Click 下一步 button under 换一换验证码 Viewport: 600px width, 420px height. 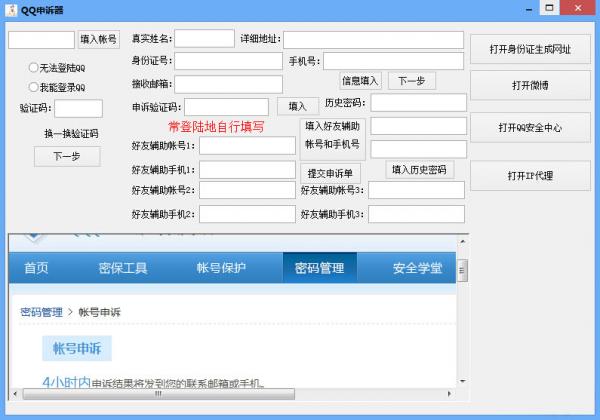(67, 156)
